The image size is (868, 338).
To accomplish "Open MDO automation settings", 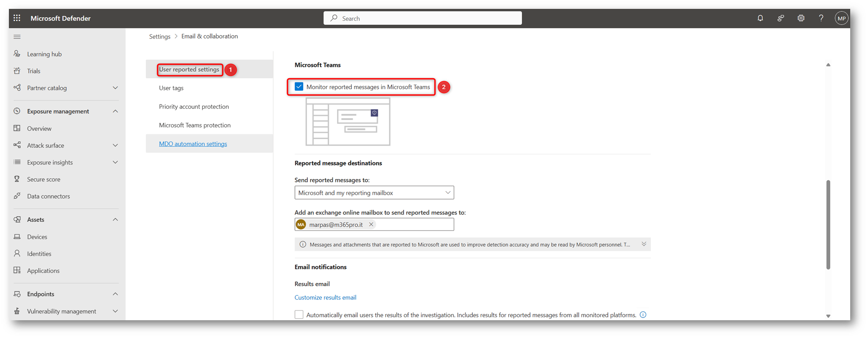I will (x=193, y=143).
